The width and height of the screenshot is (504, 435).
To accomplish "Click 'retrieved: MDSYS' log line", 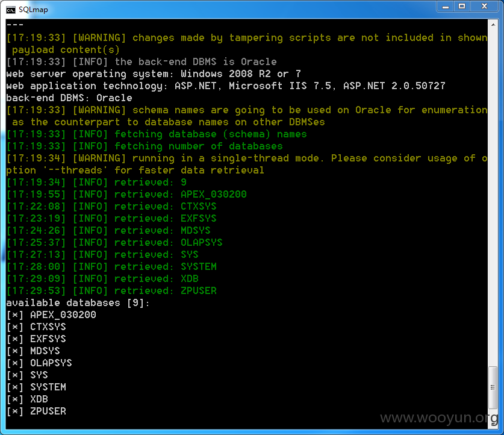I will tap(108, 231).
